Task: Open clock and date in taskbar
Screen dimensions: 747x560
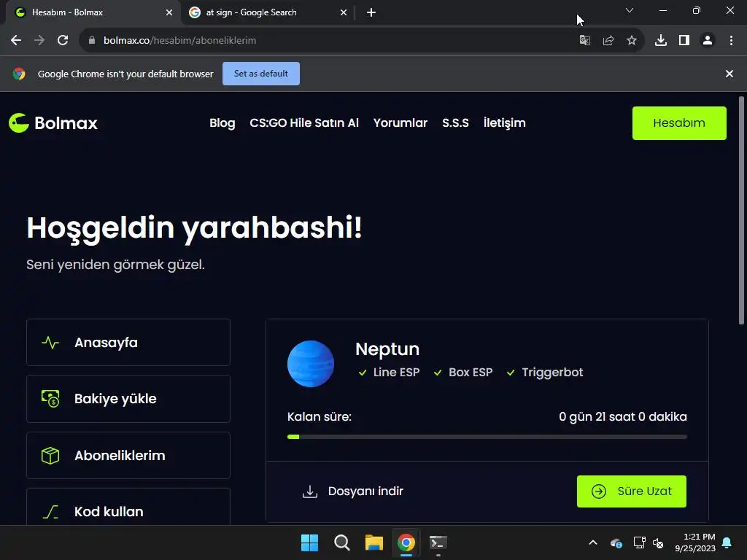Action: click(x=695, y=542)
